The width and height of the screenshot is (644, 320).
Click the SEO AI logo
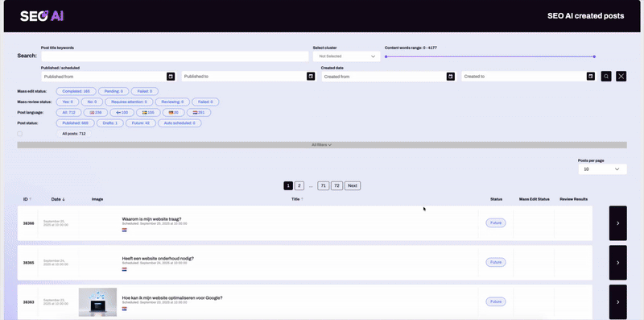(x=42, y=16)
